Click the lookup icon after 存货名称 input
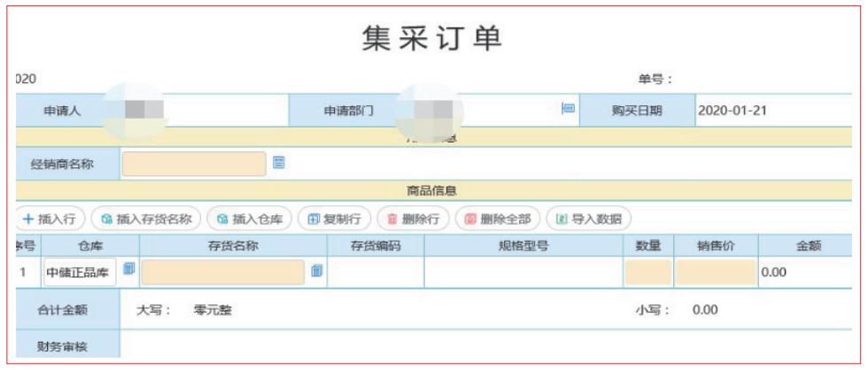Viewport: 868px width, 370px height. coord(317,272)
